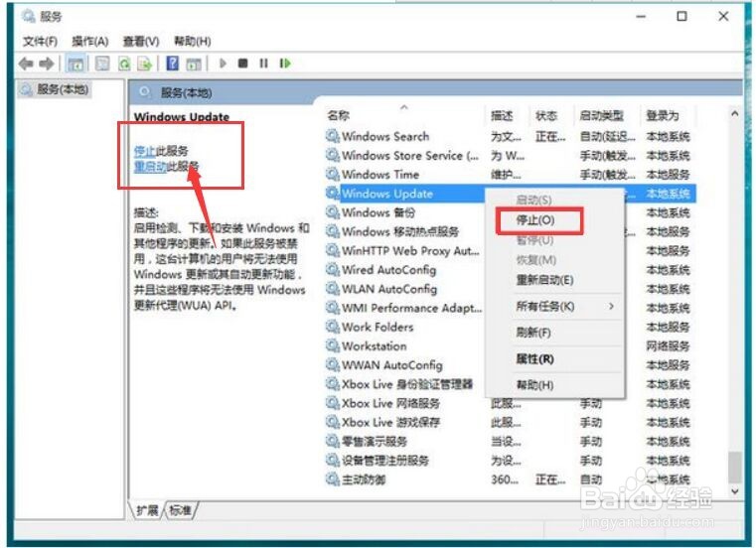Click the Back arrow toolbar icon
Screen dimensions: 756x548
pos(26,64)
